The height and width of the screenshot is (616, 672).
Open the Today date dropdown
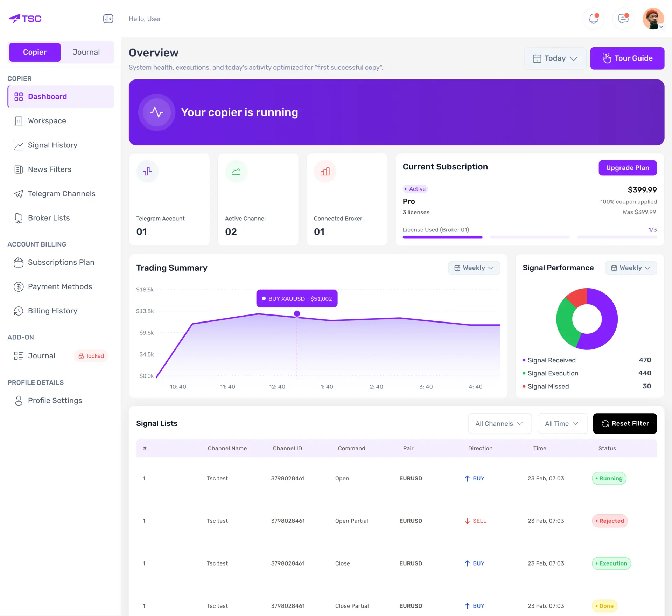click(x=555, y=58)
